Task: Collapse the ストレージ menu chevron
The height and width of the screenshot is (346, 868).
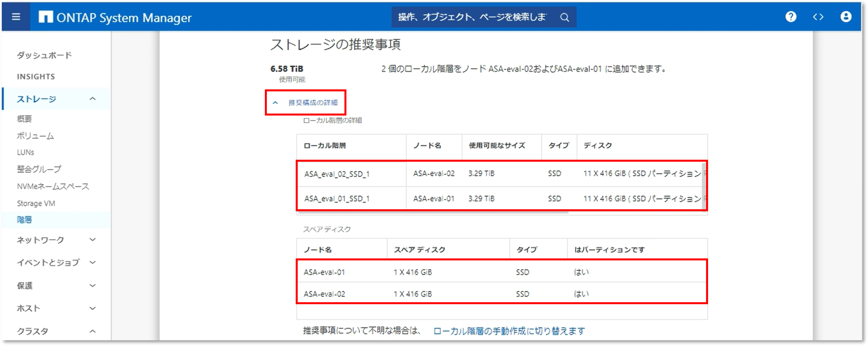Action: (93, 98)
